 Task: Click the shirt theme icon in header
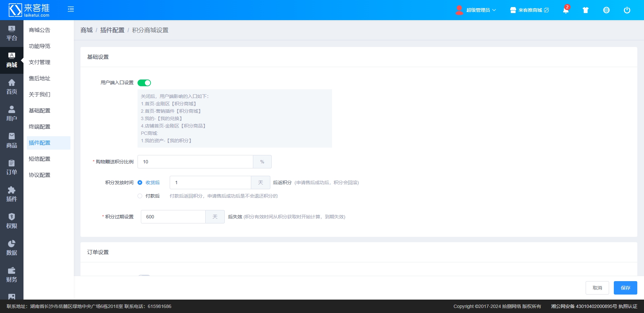(586, 10)
